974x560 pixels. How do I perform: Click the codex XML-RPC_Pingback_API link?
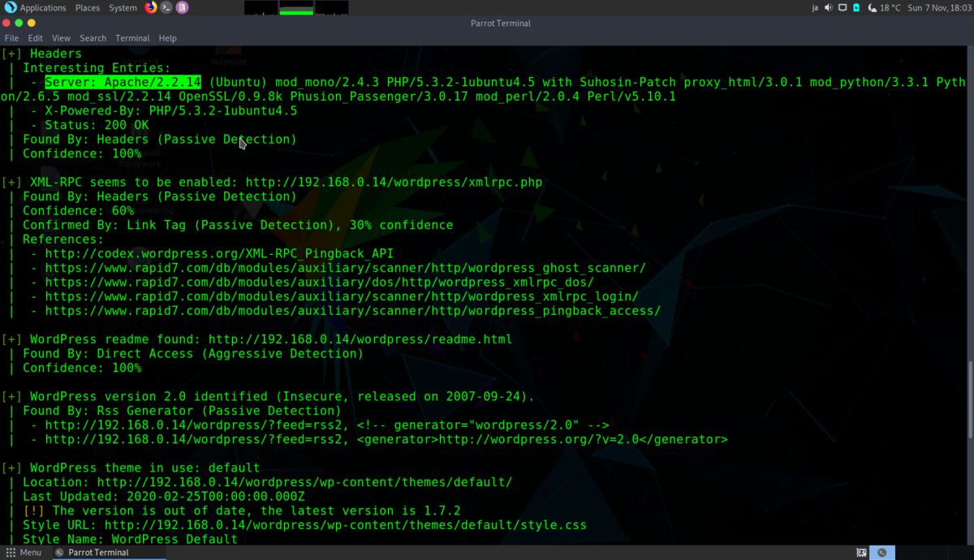click(219, 254)
